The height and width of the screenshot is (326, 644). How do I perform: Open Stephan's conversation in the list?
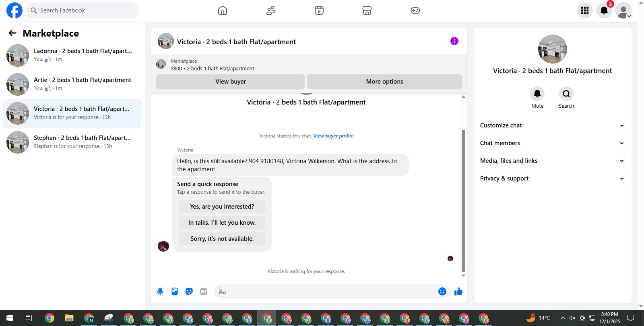pos(72,142)
